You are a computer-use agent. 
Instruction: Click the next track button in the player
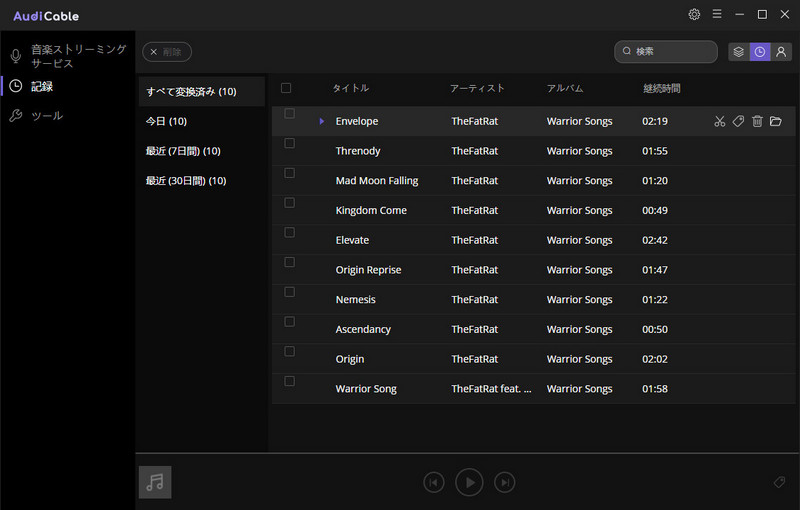click(x=505, y=482)
